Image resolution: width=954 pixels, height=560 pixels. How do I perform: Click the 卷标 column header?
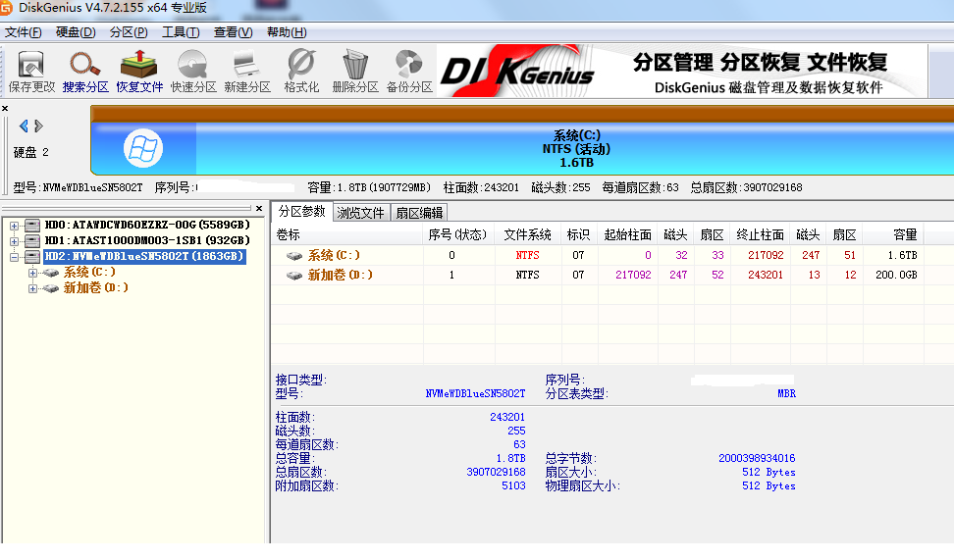click(x=346, y=234)
